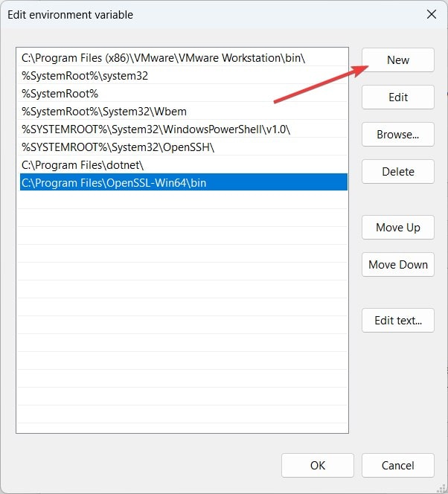The image size is (448, 494).
Task: Select the %SystemRoot%\system32 entry
Action: pyautogui.click(x=184, y=76)
